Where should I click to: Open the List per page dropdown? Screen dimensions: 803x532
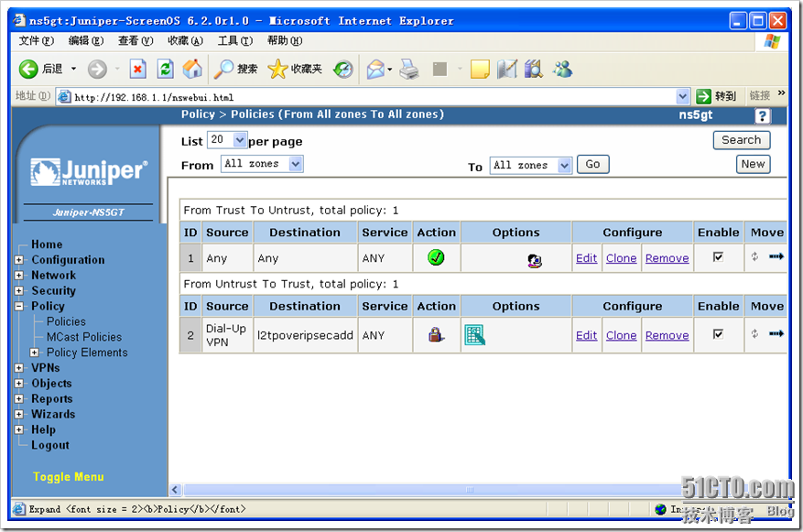point(227,140)
